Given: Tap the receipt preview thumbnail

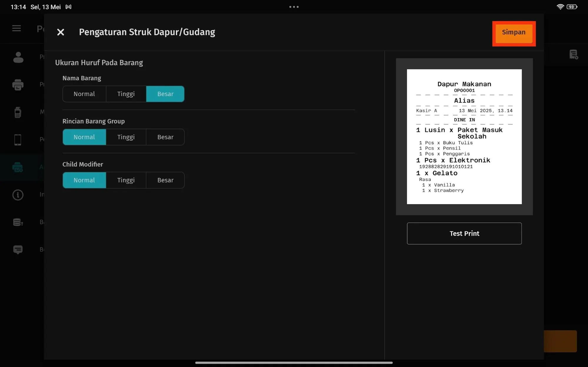Looking at the screenshot, I should pyautogui.click(x=464, y=137).
